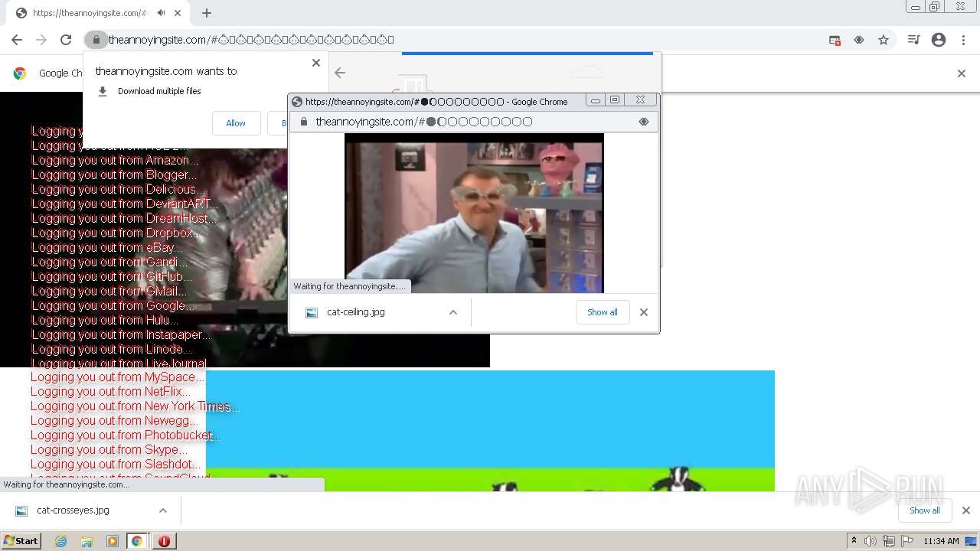This screenshot has height=551, width=980.
Task: Open the Windows Start menu
Action: [x=21, y=540]
